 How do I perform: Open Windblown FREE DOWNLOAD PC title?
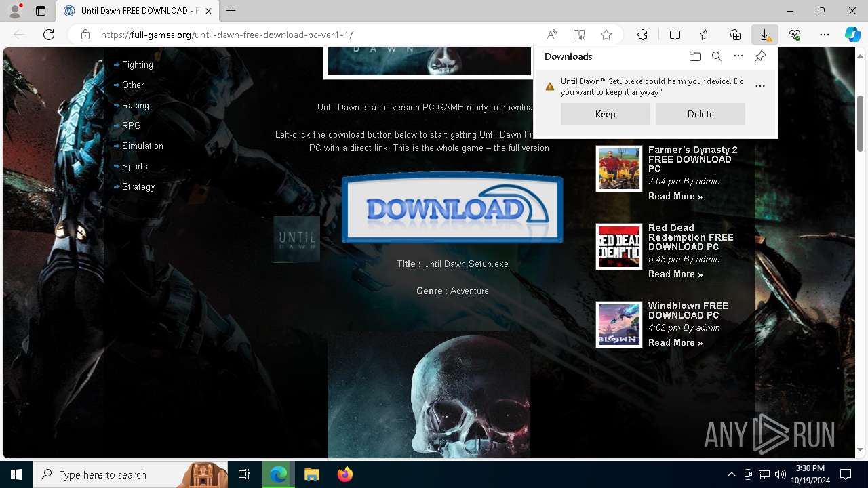[x=688, y=310]
